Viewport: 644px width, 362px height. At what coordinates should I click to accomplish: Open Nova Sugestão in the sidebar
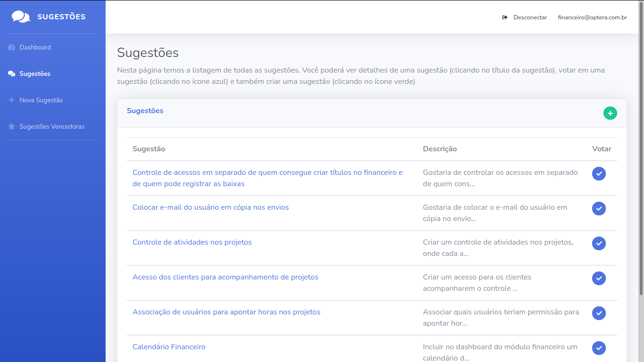coord(41,100)
